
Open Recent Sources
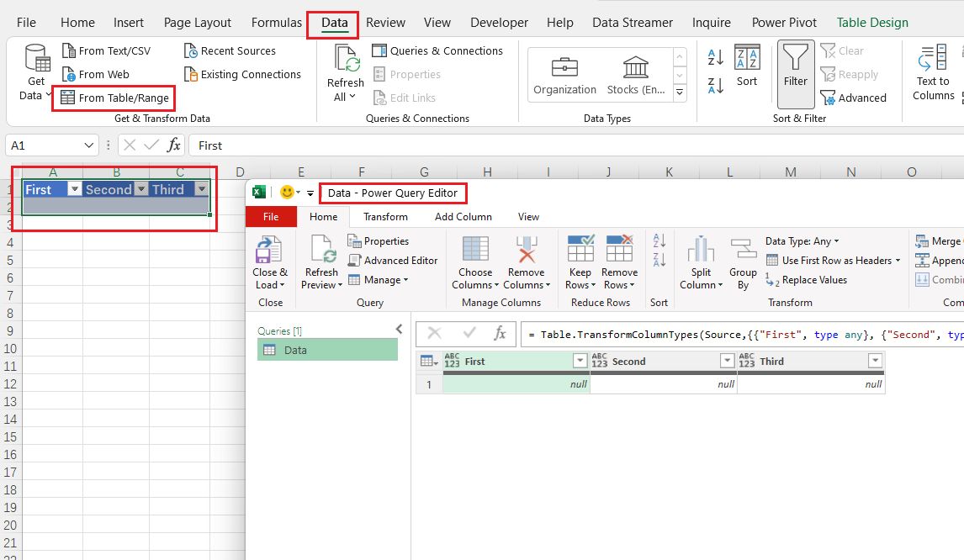[230, 50]
